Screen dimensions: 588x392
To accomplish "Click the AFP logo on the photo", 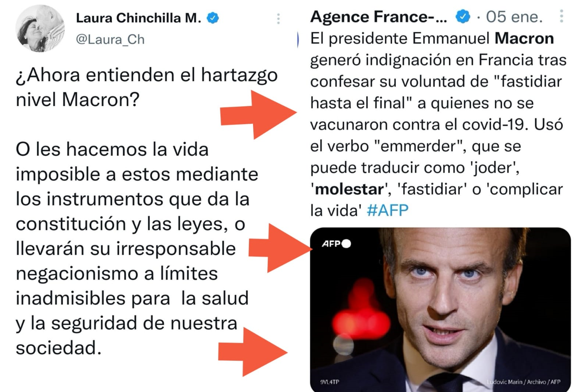I will point(336,244).
